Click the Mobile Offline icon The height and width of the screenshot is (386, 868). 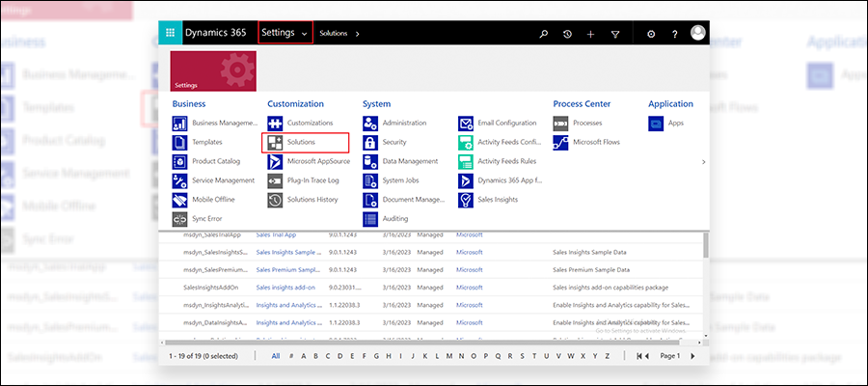[x=180, y=200]
